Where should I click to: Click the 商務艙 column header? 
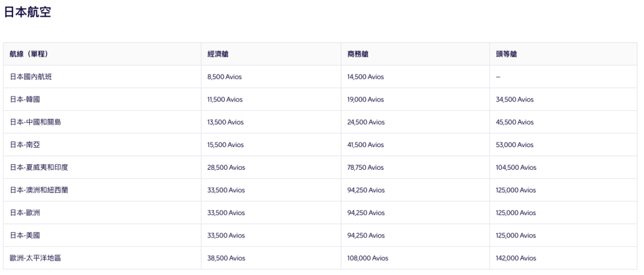point(358,54)
